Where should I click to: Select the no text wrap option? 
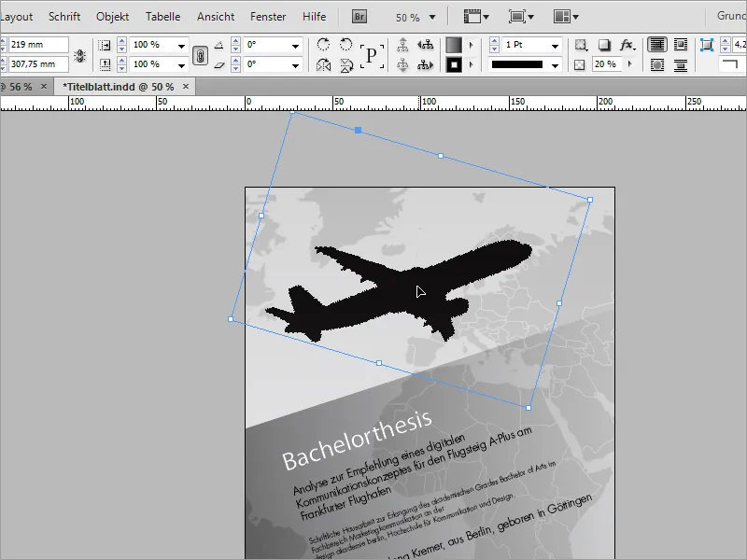tap(657, 45)
